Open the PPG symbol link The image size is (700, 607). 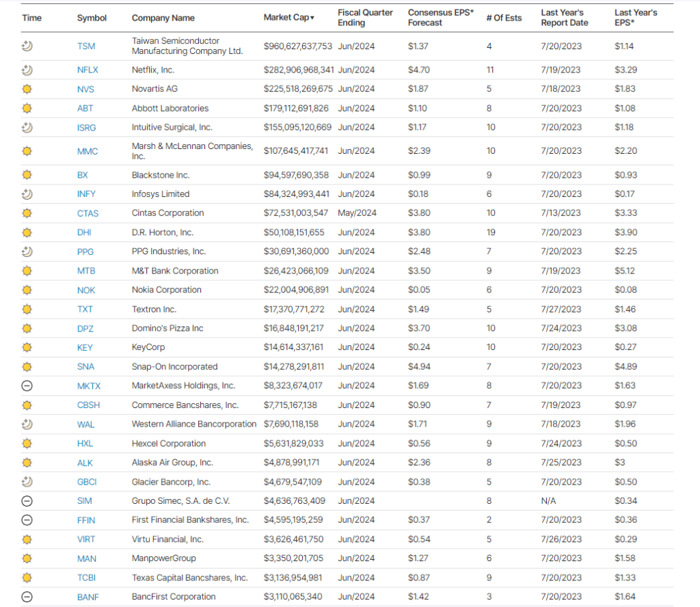click(85, 252)
